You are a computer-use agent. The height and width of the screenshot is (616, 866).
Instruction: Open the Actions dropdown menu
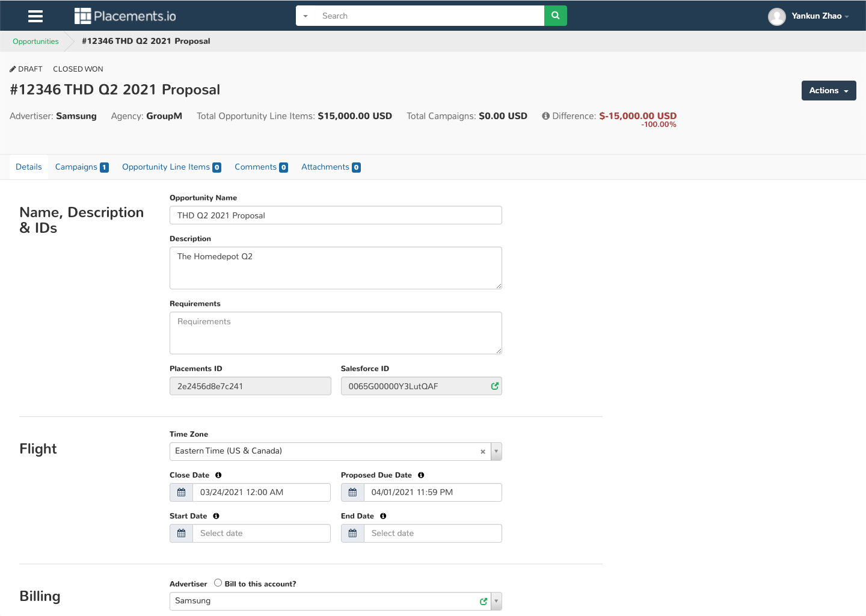point(828,91)
